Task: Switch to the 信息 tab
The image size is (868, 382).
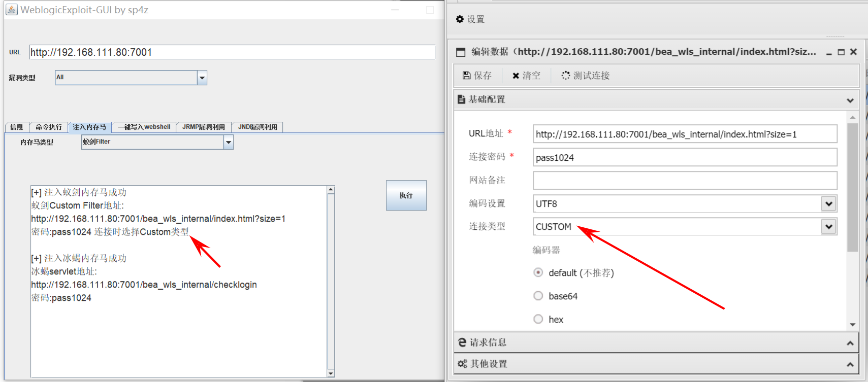Action: point(17,127)
